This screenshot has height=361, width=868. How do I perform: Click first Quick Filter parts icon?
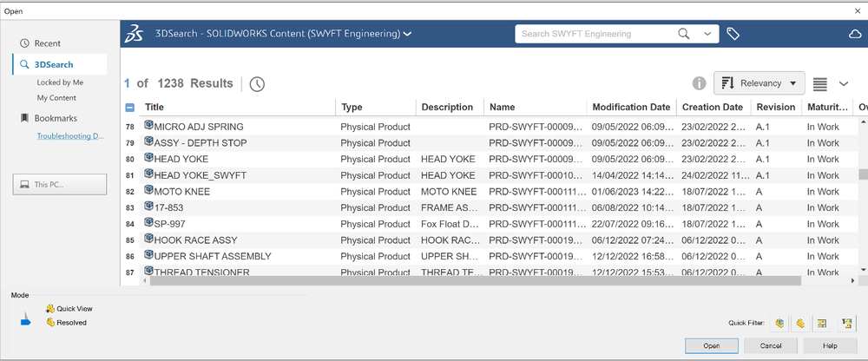[780, 323]
